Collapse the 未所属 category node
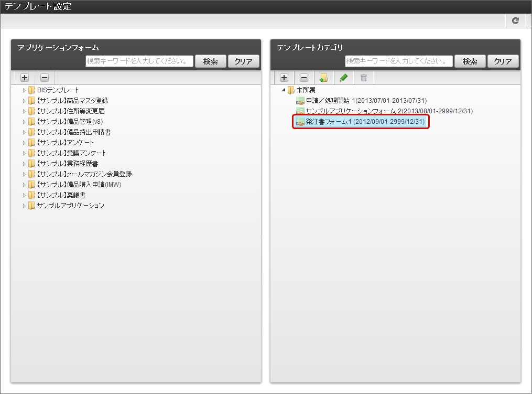Screen dimensions: 532x394 coord(284,90)
